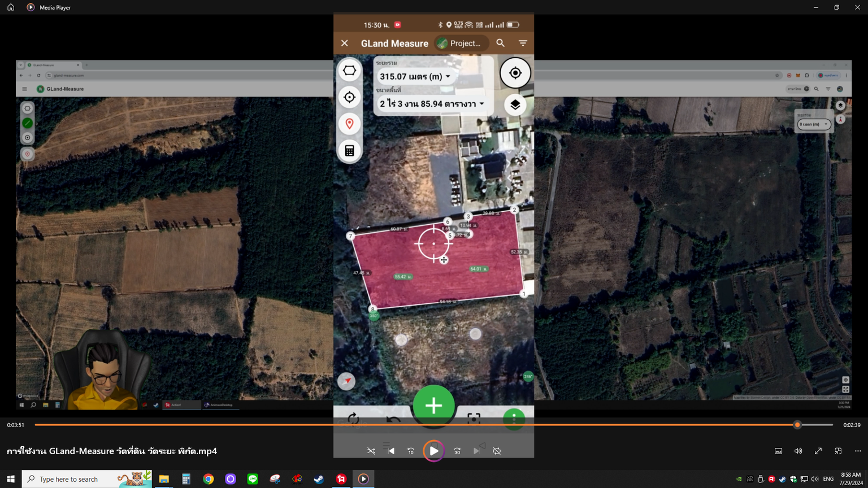The image size is (868, 488).
Task: Click the seek bar position thumb
Action: pos(797,425)
